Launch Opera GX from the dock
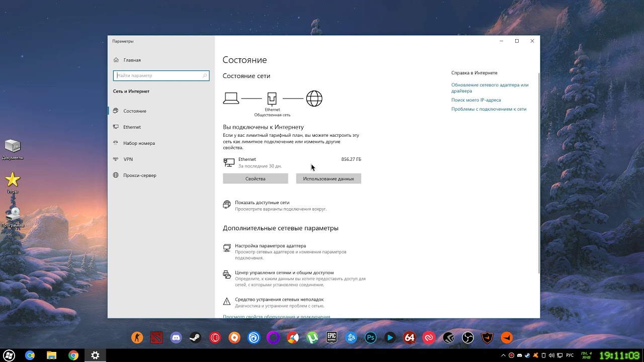Image resolution: width=644 pixels, height=362 pixels. coord(215,337)
